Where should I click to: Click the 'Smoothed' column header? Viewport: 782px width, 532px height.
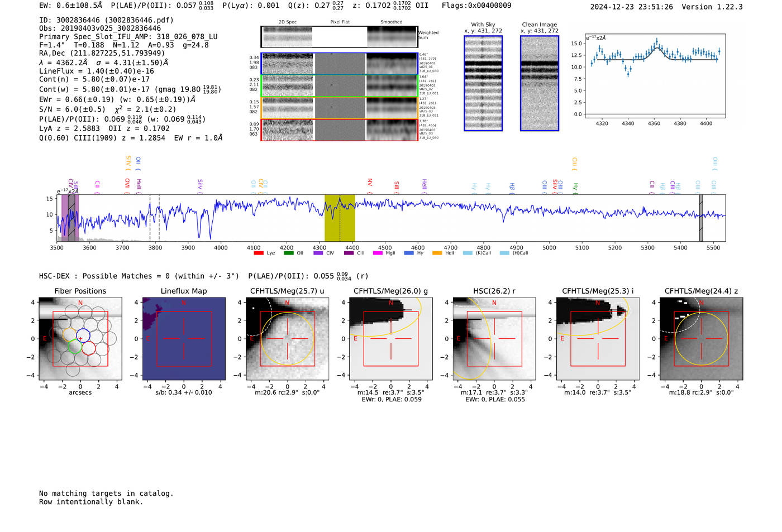tap(391, 22)
